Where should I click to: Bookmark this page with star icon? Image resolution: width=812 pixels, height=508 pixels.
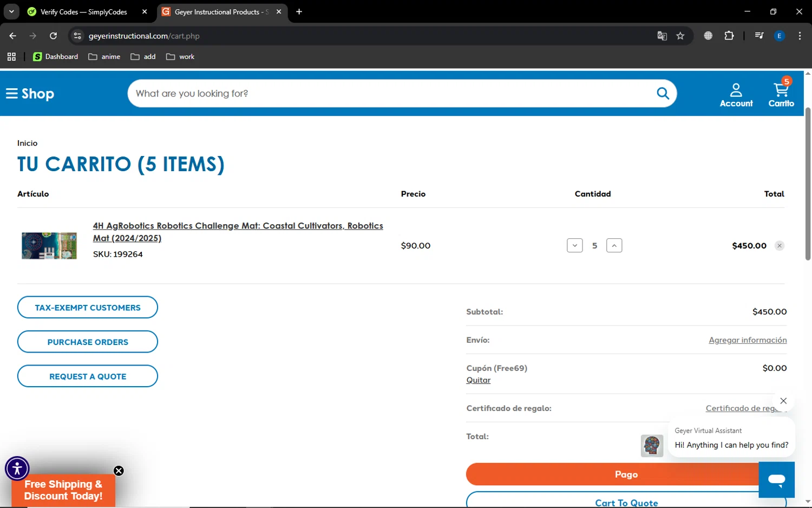tap(680, 36)
